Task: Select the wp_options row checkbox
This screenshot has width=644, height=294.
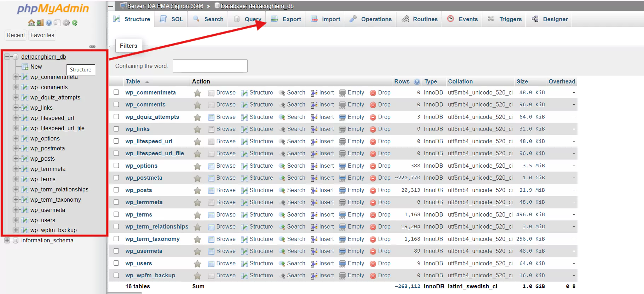Action: pyautogui.click(x=116, y=166)
